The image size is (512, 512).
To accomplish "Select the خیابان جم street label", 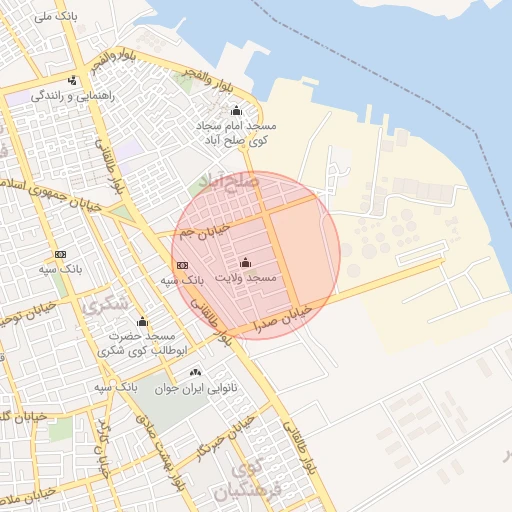I will [205, 232].
